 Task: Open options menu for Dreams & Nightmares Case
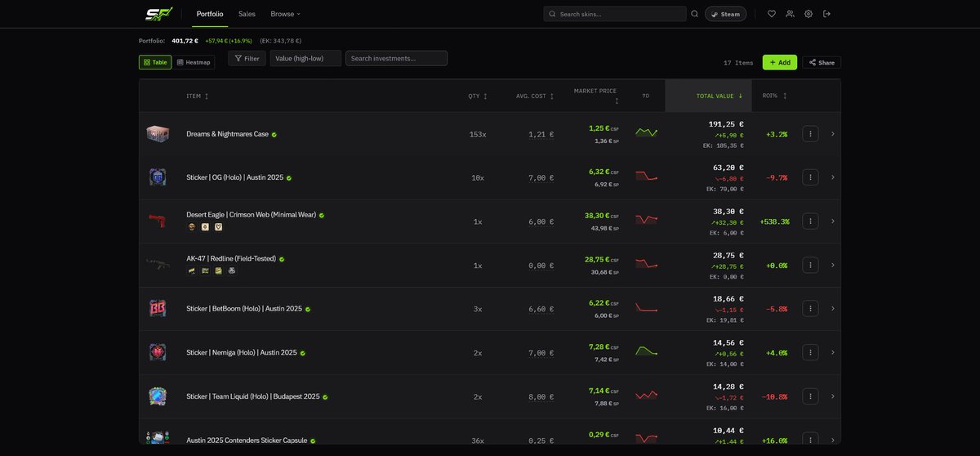point(810,134)
